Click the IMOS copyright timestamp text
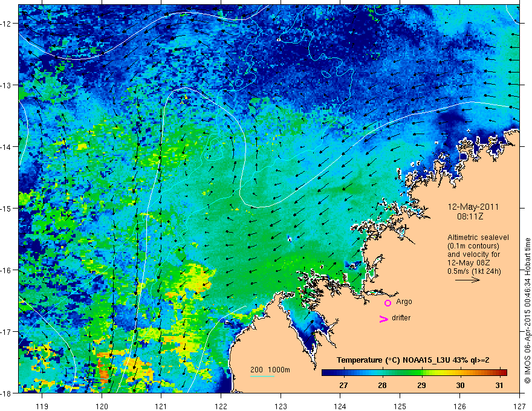 pos(527,311)
